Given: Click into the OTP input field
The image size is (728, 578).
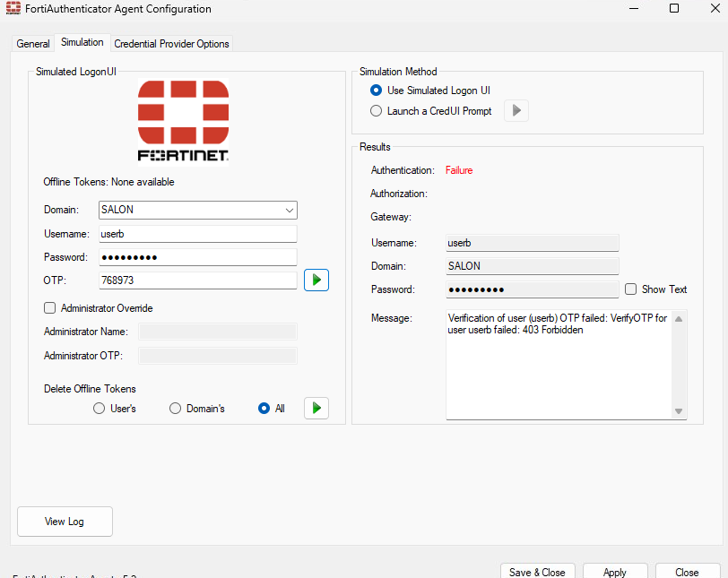Looking at the screenshot, I should [x=196, y=280].
